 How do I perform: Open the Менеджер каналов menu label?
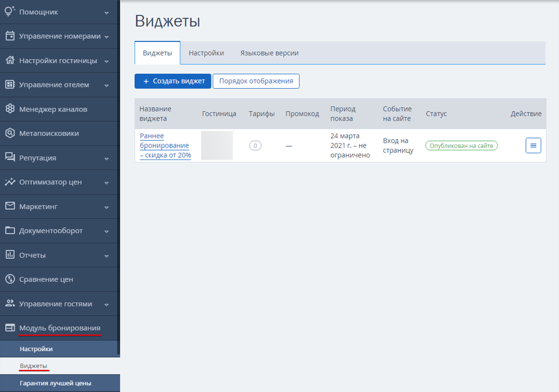(x=53, y=109)
